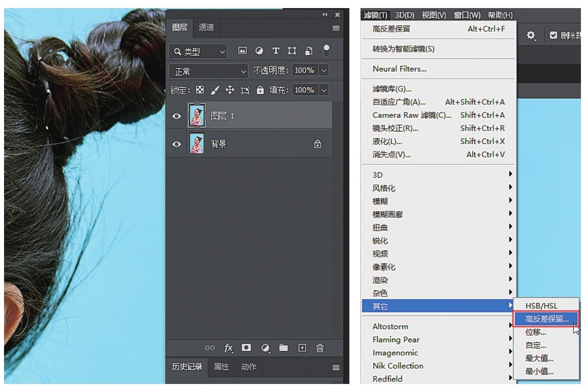Screen dimensions: 588x386
Task: Switch to the 通道 tab
Action: (x=206, y=28)
